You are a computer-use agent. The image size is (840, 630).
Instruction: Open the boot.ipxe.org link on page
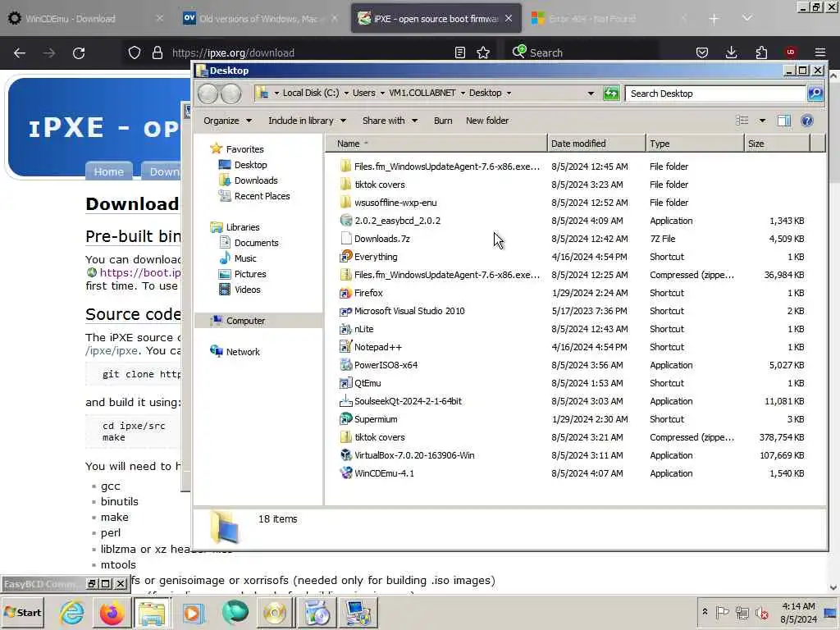pos(140,272)
